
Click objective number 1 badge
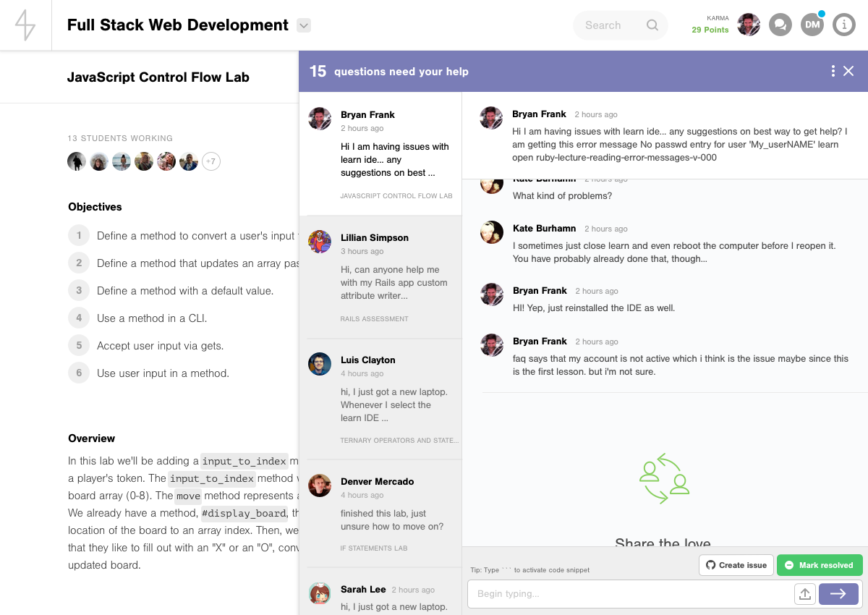(80, 235)
